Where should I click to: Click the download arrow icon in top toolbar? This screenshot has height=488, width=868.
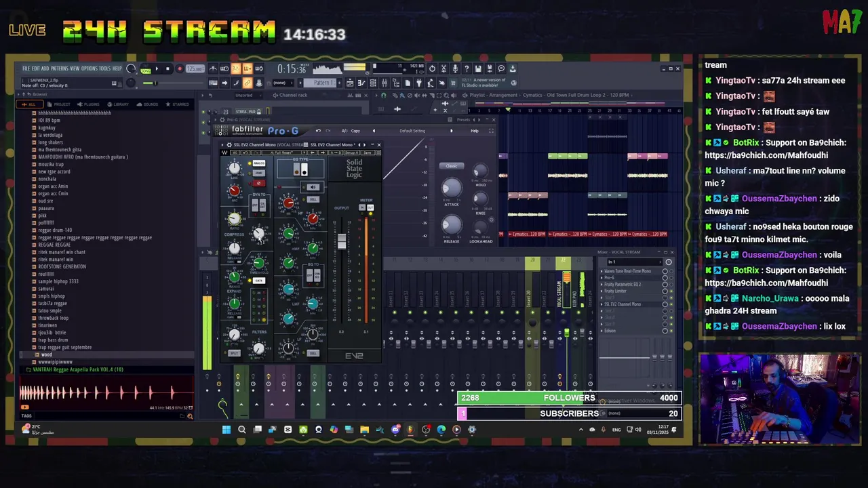click(x=513, y=68)
